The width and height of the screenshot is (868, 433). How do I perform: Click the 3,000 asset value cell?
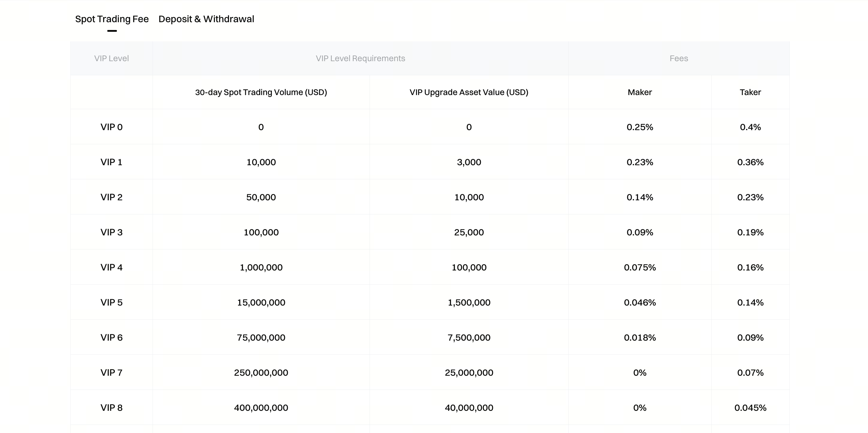469,162
